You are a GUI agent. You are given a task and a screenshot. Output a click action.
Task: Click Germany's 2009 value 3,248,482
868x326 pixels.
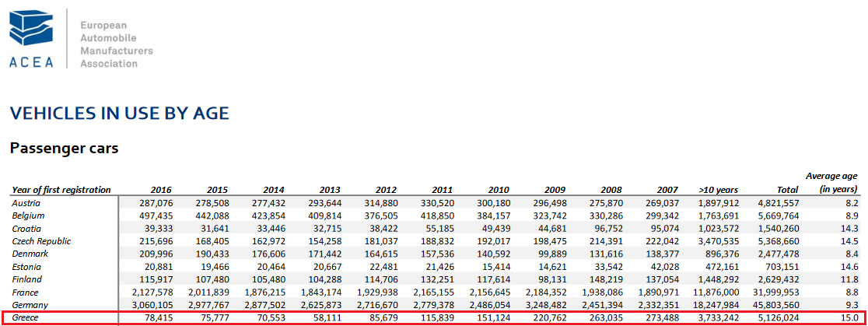point(547,306)
